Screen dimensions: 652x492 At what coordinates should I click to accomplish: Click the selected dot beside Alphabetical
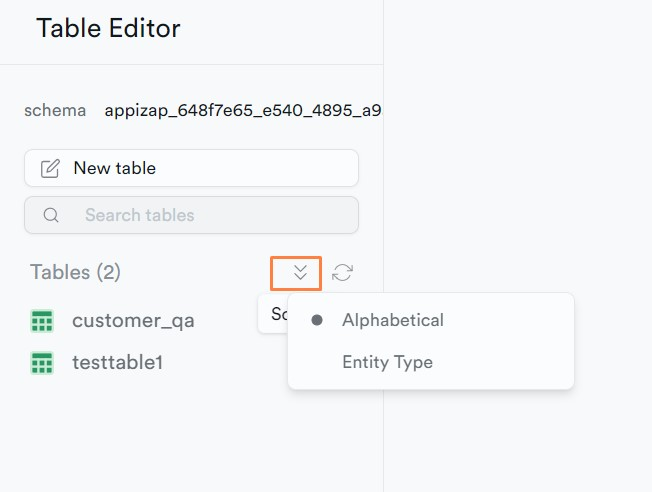317,320
